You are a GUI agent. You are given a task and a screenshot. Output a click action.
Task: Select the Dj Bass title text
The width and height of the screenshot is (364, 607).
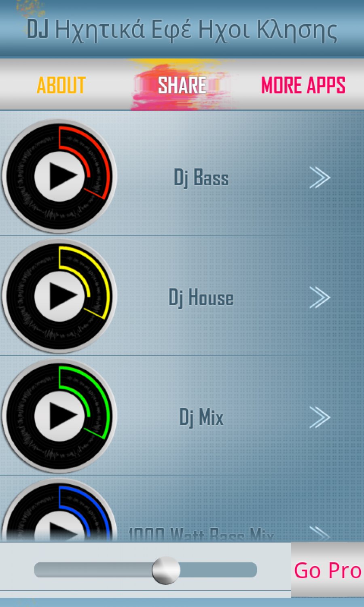(201, 178)
